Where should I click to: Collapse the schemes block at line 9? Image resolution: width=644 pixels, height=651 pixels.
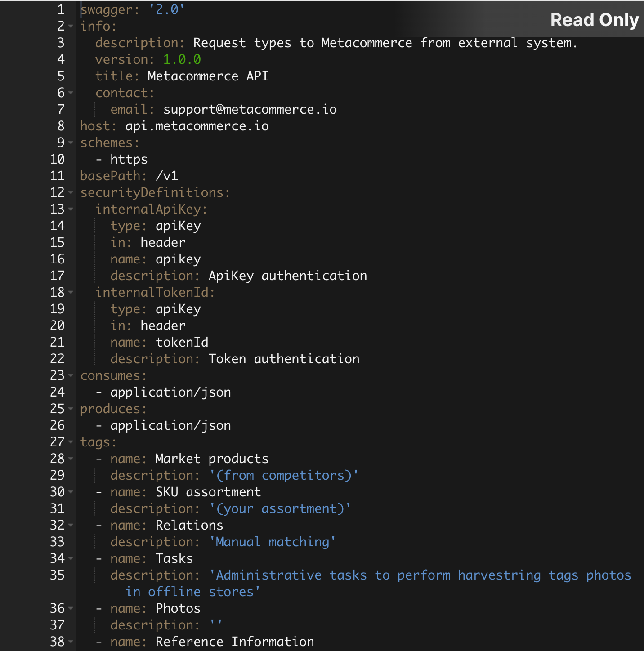pyautogui.click(x=71, y=143)
